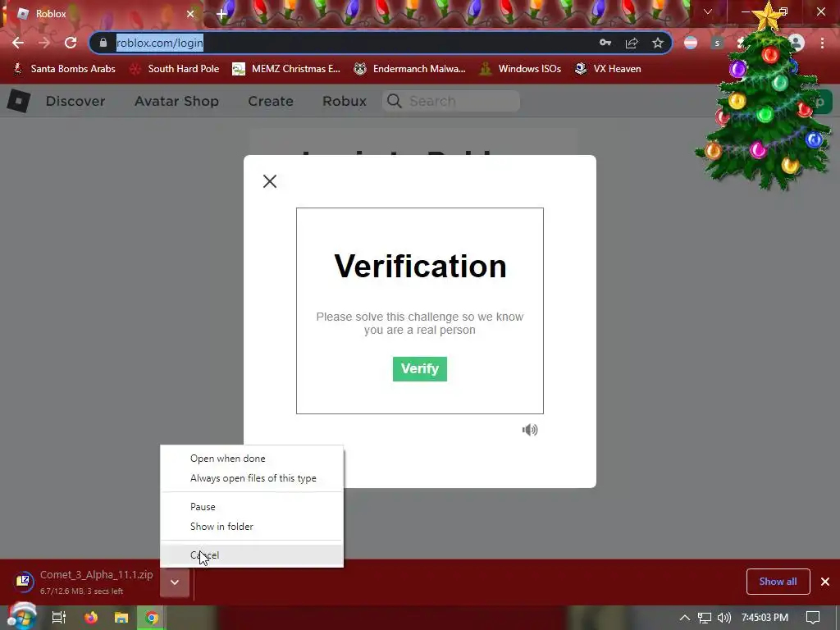Switch to audio challenge speaker icon
Screen dimensions: 840x630
(530, 430)
